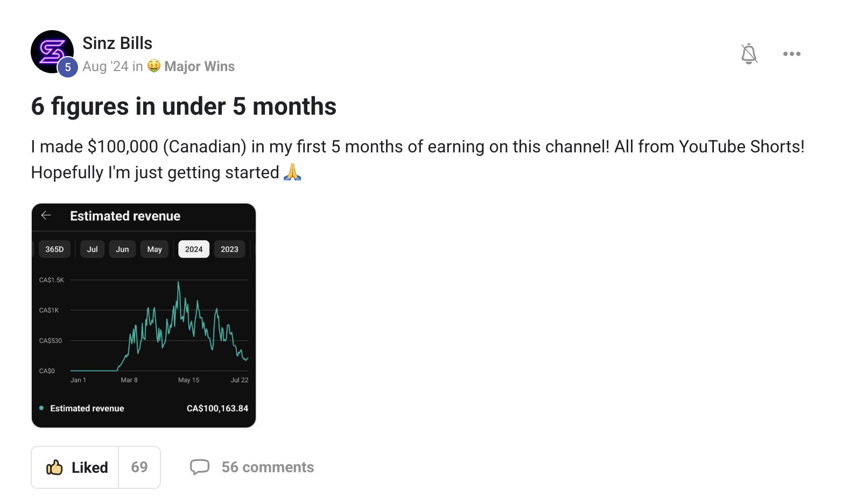This screenshot has width=842, height=504.
Task: View the 69 likes count
Action: (x=139, y=467)
